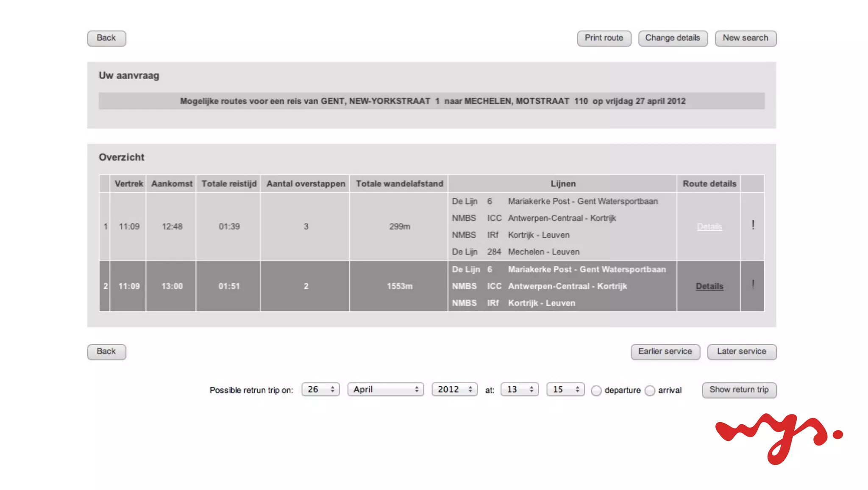This screenshot has height=490, width=868.
Task: Click Show return trip button
Action: [x=739, y=390]
